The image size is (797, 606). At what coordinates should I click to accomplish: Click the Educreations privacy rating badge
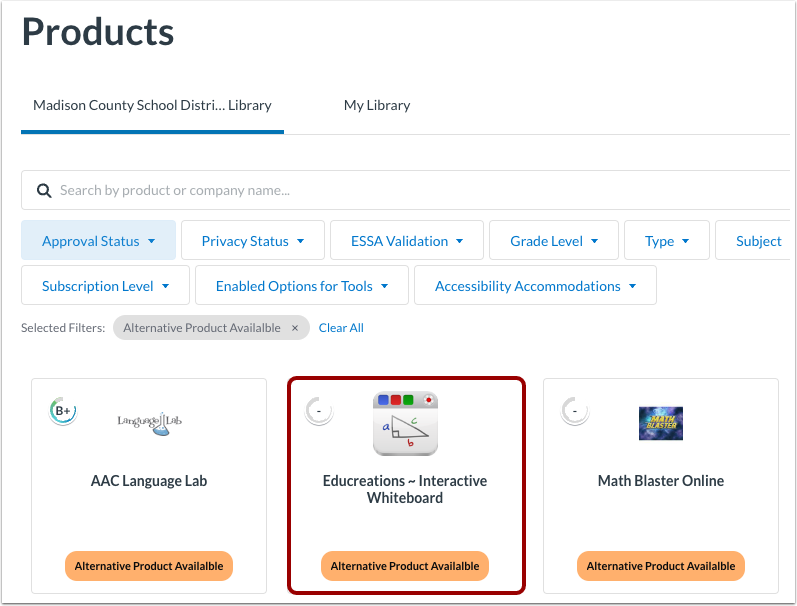point(319,411)
